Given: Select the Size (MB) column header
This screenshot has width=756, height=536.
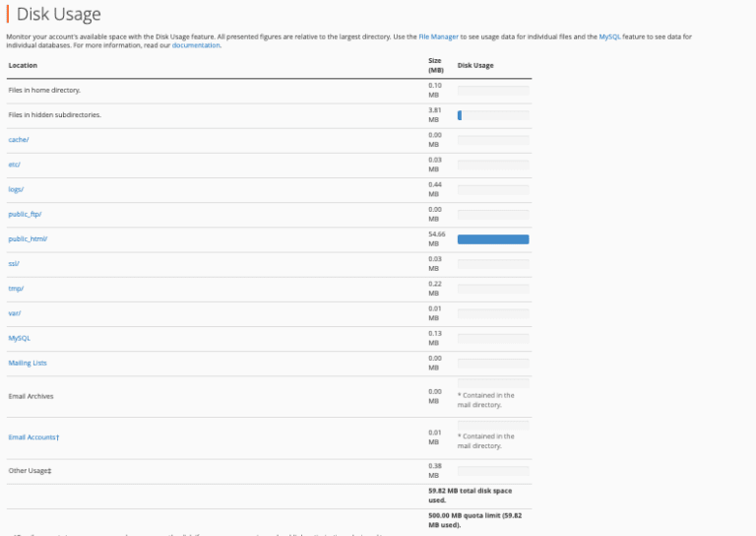Looking at the screenshot, I should [435, 65].
